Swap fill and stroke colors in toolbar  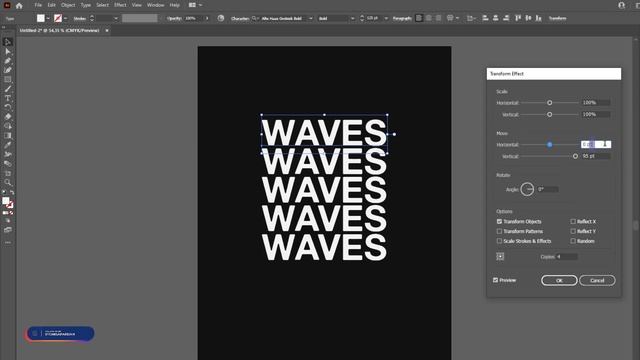12,192
